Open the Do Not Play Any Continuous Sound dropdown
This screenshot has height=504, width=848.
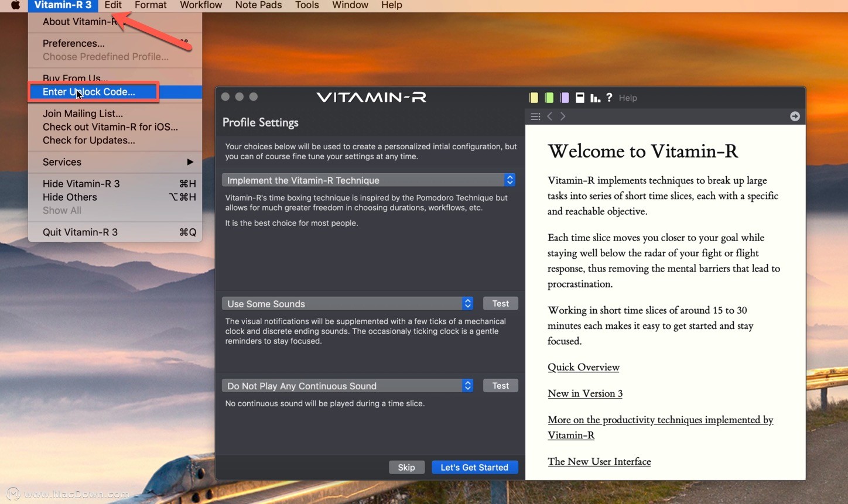click(348, 385)
